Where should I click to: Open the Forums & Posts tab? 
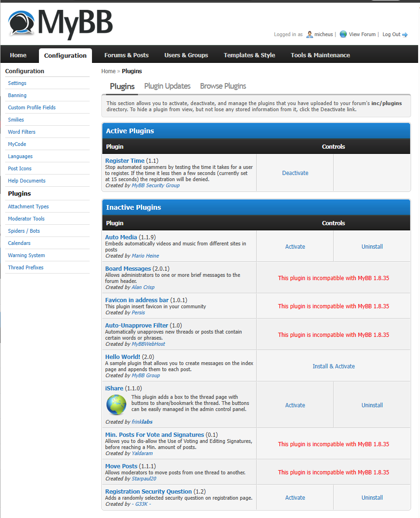point(127,55)
